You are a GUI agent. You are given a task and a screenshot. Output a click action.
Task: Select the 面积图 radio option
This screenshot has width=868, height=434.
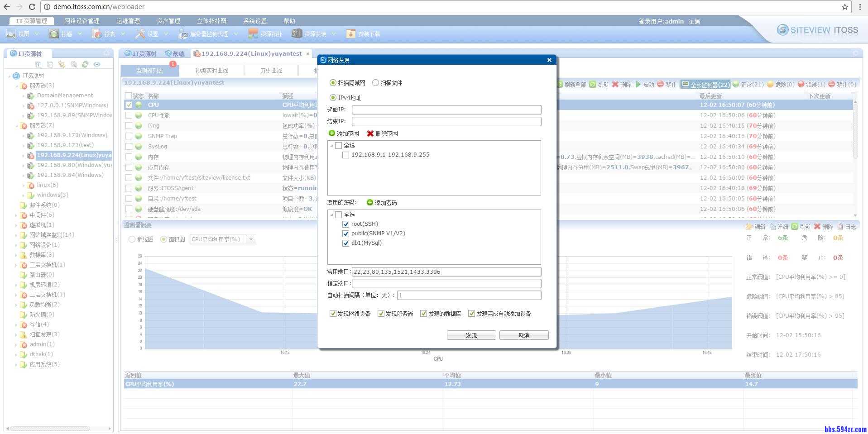tap(164, 239)
